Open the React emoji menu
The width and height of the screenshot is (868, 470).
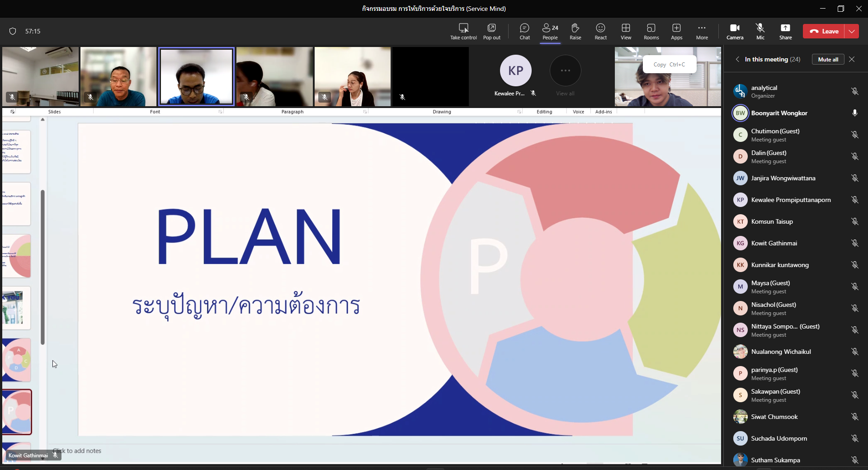tap(600, 31)
